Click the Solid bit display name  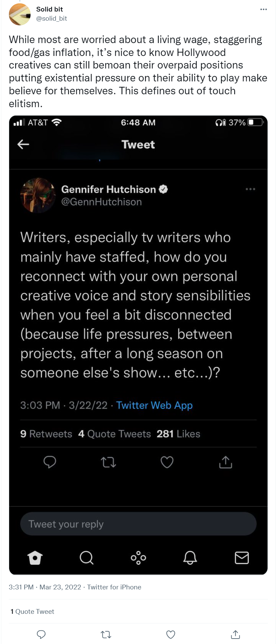tap(50, 9)
